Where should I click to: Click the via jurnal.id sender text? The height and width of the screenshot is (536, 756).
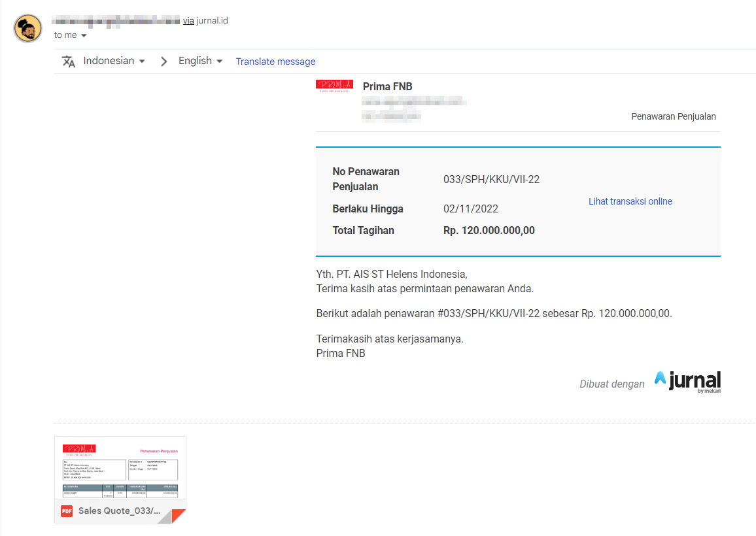coord(205,20)
